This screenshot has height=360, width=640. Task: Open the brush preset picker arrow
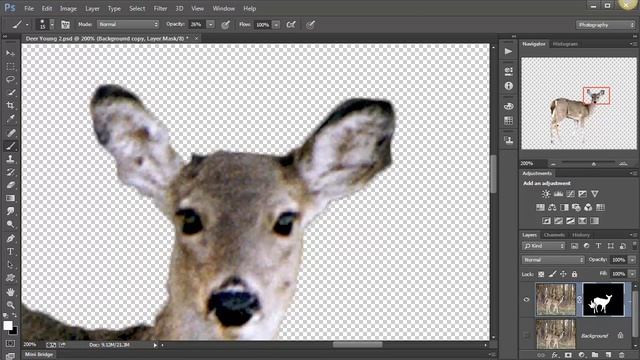click(52, 24)
